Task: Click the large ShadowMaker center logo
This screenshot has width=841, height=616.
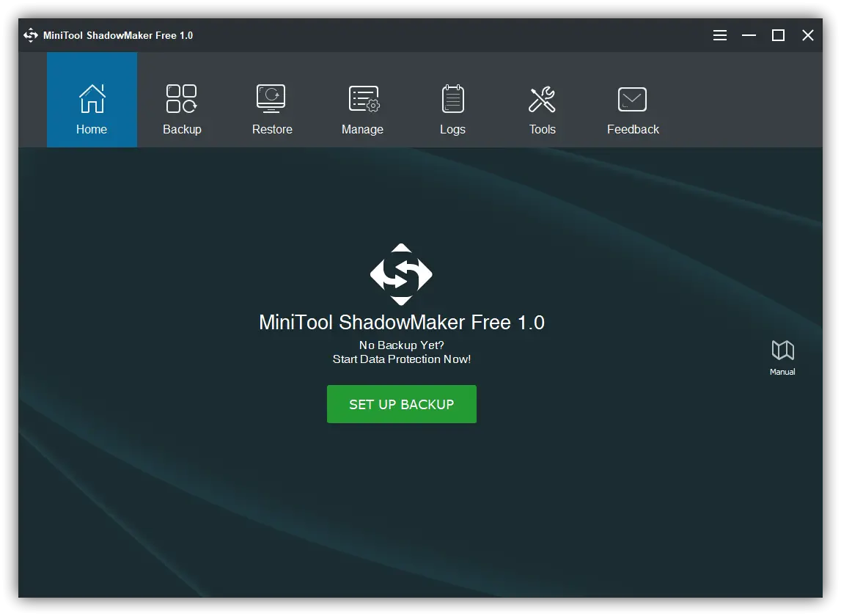Action: (401, 275)
